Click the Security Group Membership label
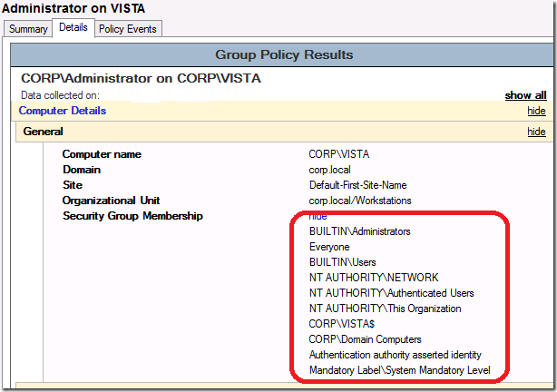Image resolution: width=557 pixels, height=392 pixels. coord(132,216)
